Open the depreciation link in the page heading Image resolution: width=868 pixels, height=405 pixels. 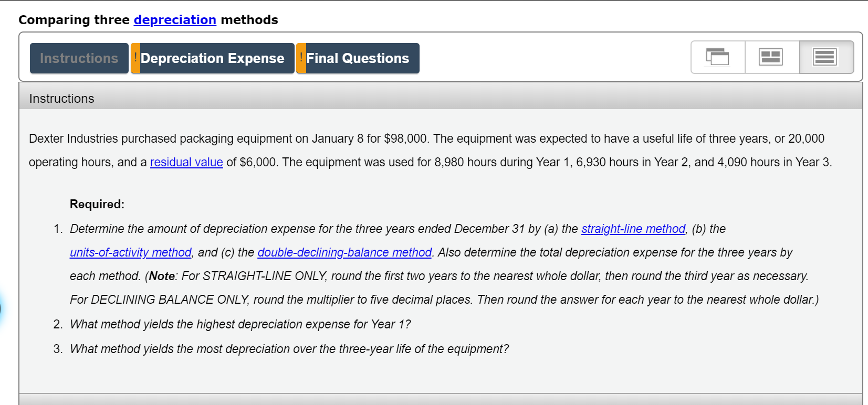pos(175,20)
